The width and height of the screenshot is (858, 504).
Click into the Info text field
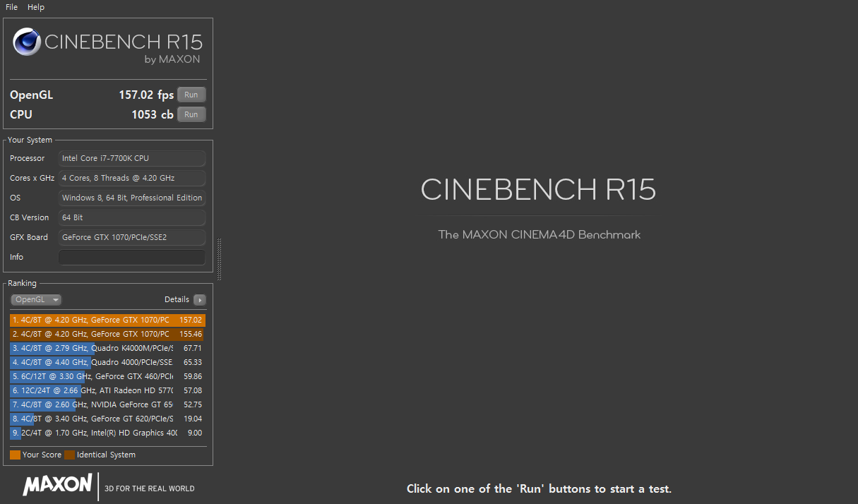[132, 257]
